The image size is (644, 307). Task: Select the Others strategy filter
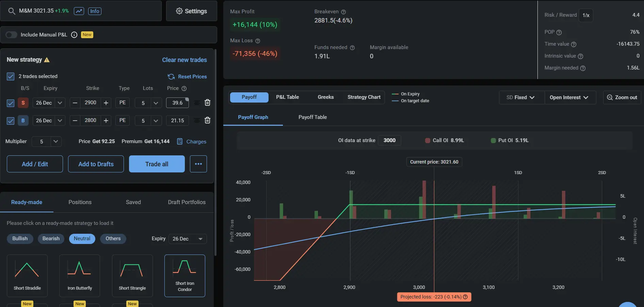click(x=113, y=239)
